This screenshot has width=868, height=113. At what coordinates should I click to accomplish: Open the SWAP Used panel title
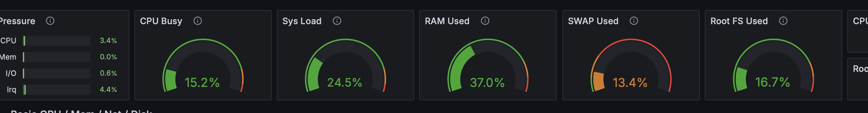593,21
